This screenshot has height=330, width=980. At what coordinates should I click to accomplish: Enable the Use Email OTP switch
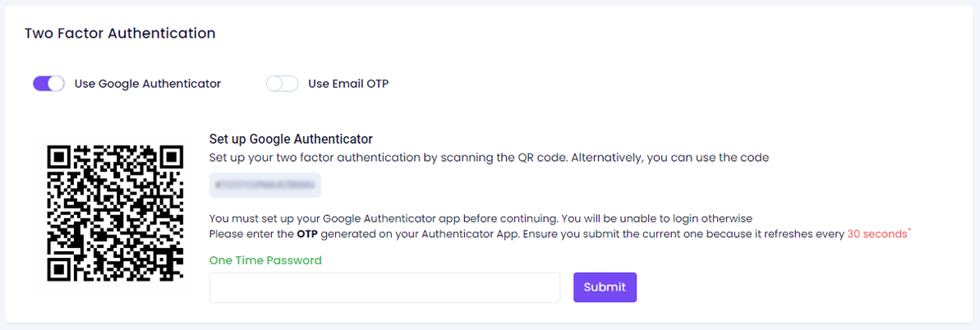[x=282, y=84]
